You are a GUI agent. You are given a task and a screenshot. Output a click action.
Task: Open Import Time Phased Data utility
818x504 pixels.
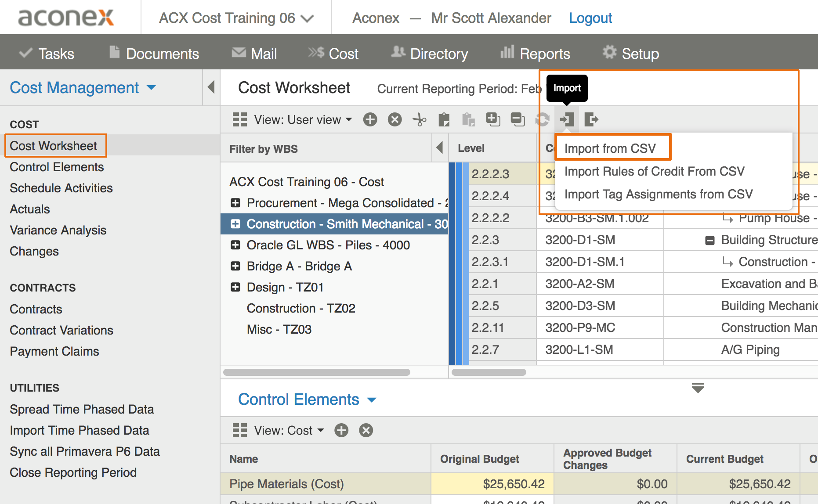(80, 430)
